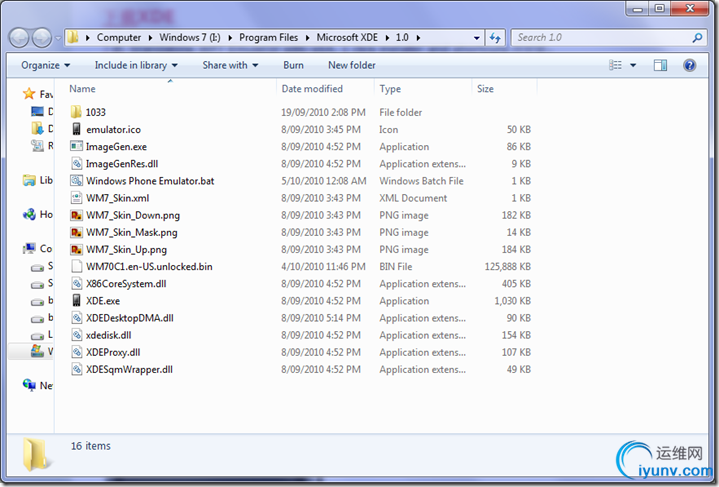
Task: Select the XDEProxy.dll file icon
Action: click(x=77, y=352)
